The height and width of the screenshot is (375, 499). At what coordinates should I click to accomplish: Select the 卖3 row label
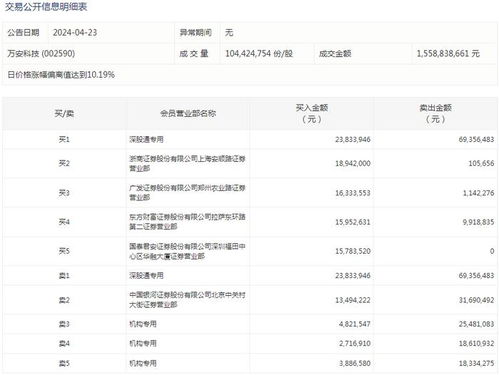(64, 324)
